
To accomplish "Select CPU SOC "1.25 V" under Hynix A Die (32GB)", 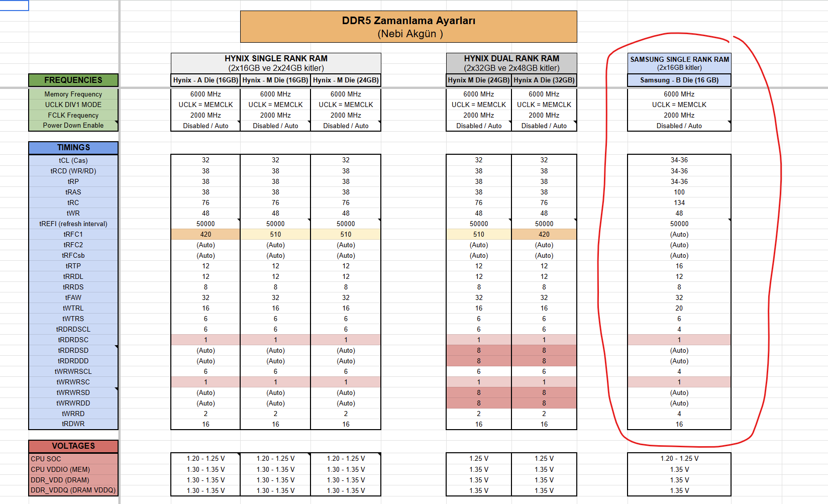I will point(544,458).
